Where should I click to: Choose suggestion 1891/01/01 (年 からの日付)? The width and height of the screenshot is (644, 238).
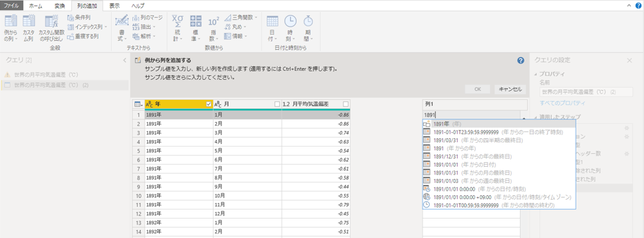(499, 165)
